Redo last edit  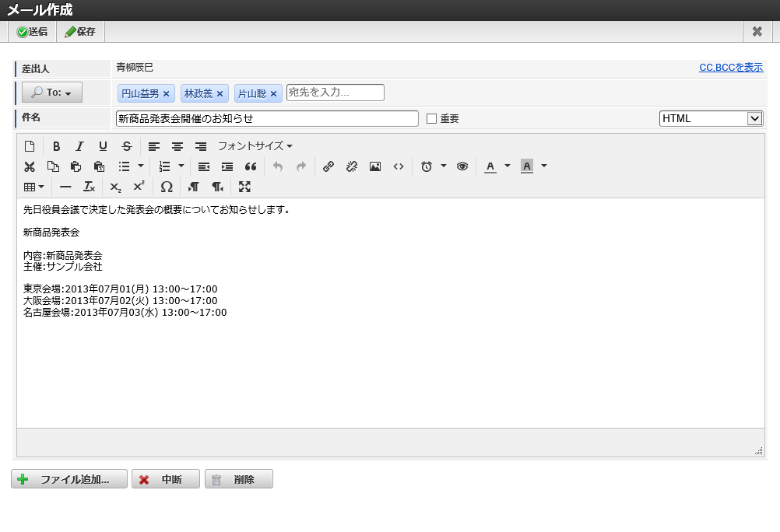301,166
